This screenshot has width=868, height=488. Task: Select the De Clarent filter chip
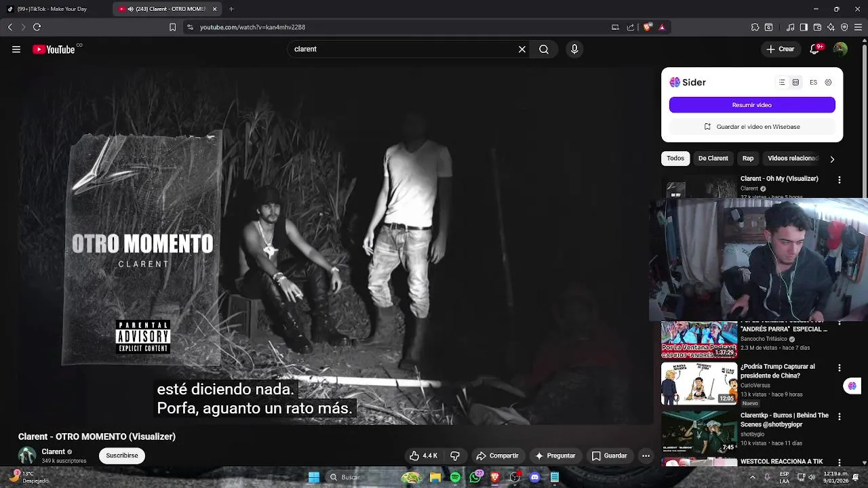tap(713, 158)
